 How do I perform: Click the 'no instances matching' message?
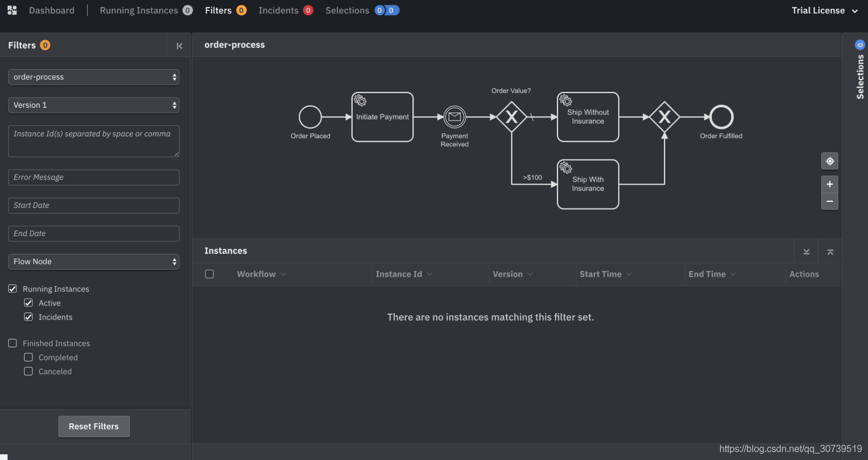click(491, 317)
